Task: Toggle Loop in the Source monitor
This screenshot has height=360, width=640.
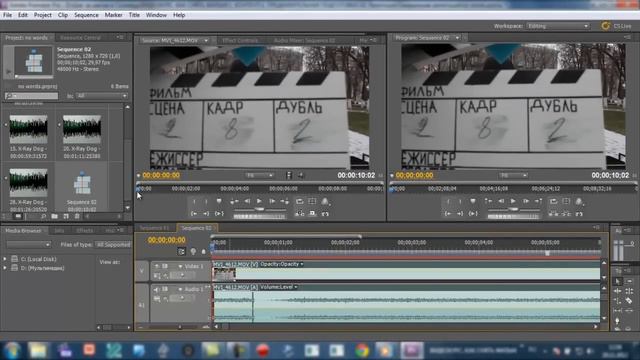Action: [300, 201]
